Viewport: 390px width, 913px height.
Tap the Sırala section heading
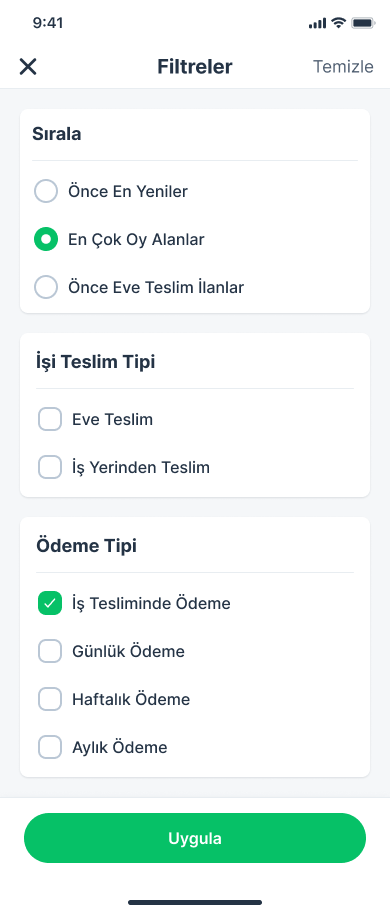click(56, 134)
